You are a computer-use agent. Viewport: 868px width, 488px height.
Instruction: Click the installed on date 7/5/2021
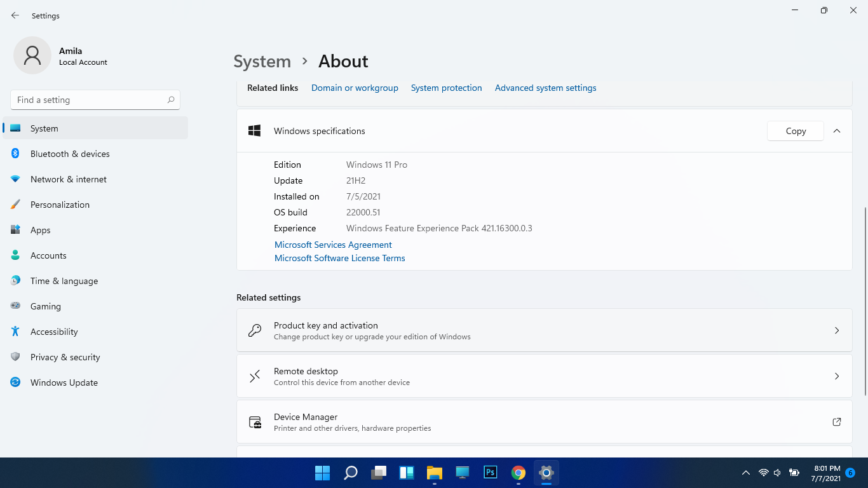click(x=363, y=196)
